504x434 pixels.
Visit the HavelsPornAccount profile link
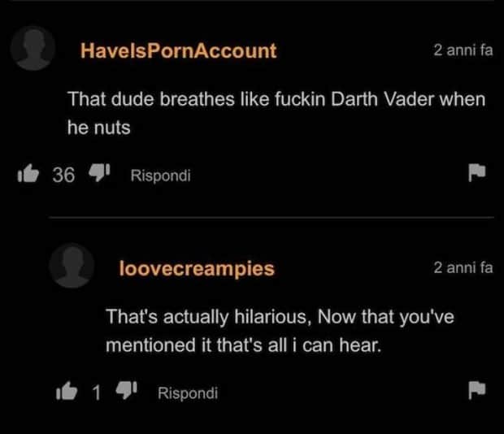pos(178,50)
